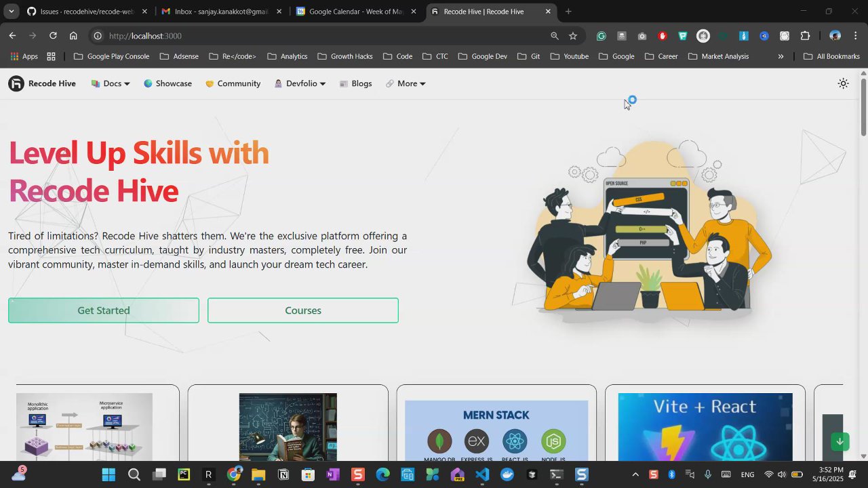The image size is (868, 488).
Task: Click the Get Started button
Action: click(104, 310)
